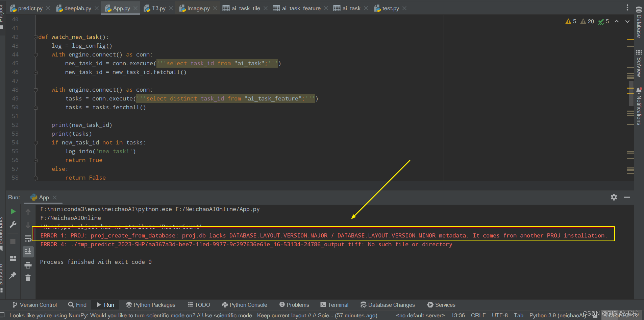Viewport: 644px width, 320px height.
Task: Click fold end marker at line 56
Action: click(x=35, y=160)
